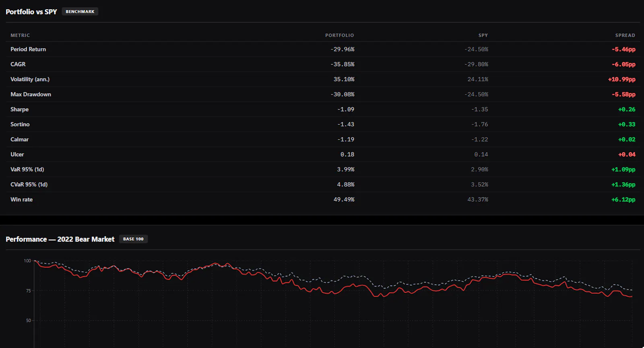This screenshot has width=644, height=348.
Task: Click the +6.12pp win rate spread
Action: click(x=623, y=200)
